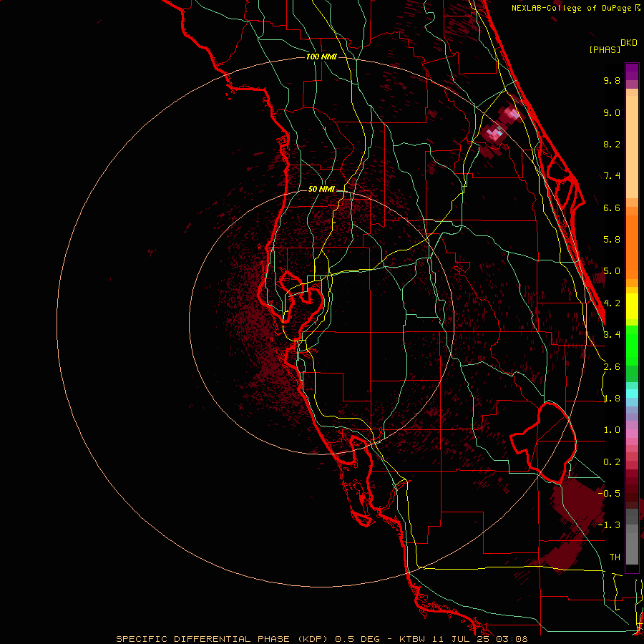Click the 50 NMI range ring label

(x=321, y=189)
